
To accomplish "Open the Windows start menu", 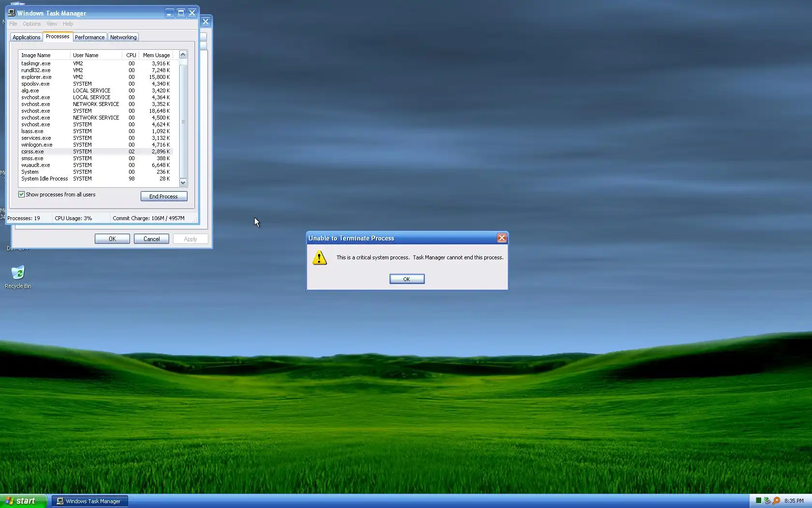I will pos(23,501).
